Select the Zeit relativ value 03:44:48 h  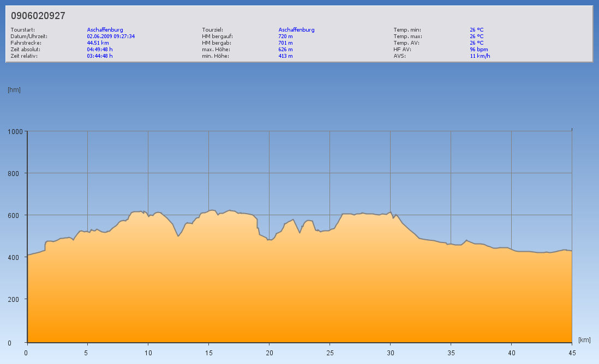click(x=100, y=56)
